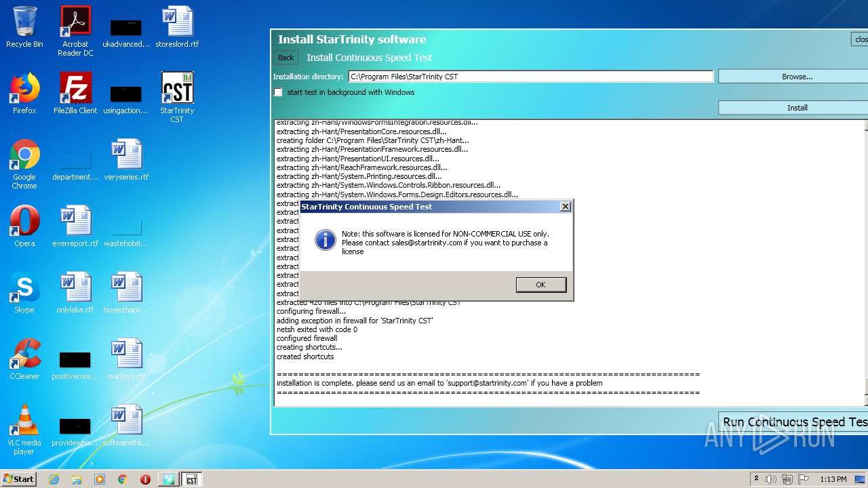Launch Opera browser shortcut
Viewport: 868px width, 488px height.
pos(24,226)
